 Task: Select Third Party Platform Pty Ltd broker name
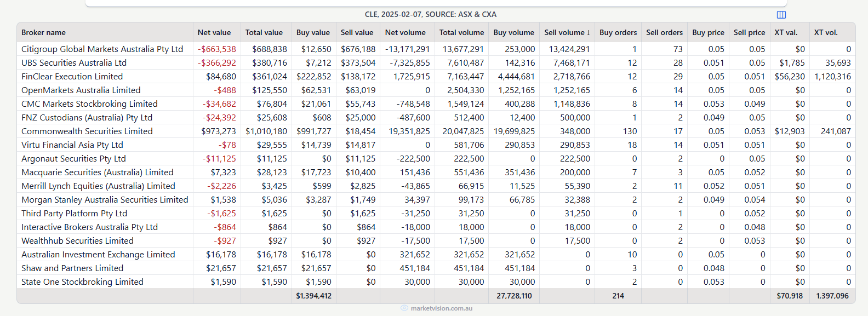pos(75,214)
